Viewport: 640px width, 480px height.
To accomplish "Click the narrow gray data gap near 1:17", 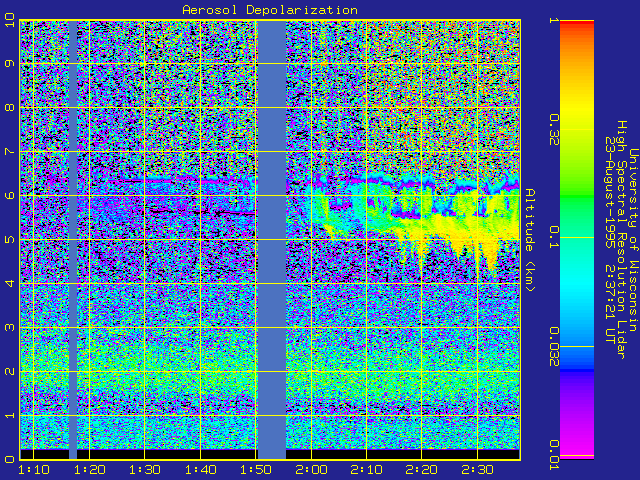I will point(73,240).
